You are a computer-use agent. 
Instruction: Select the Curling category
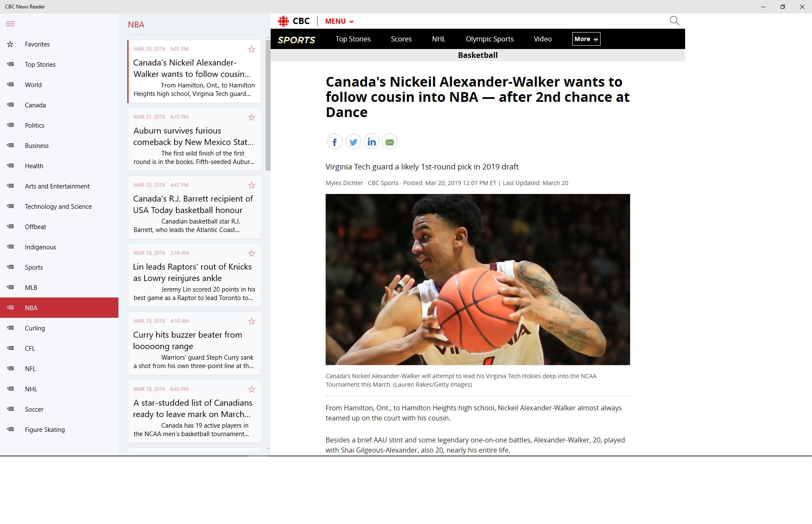point(35,328)
